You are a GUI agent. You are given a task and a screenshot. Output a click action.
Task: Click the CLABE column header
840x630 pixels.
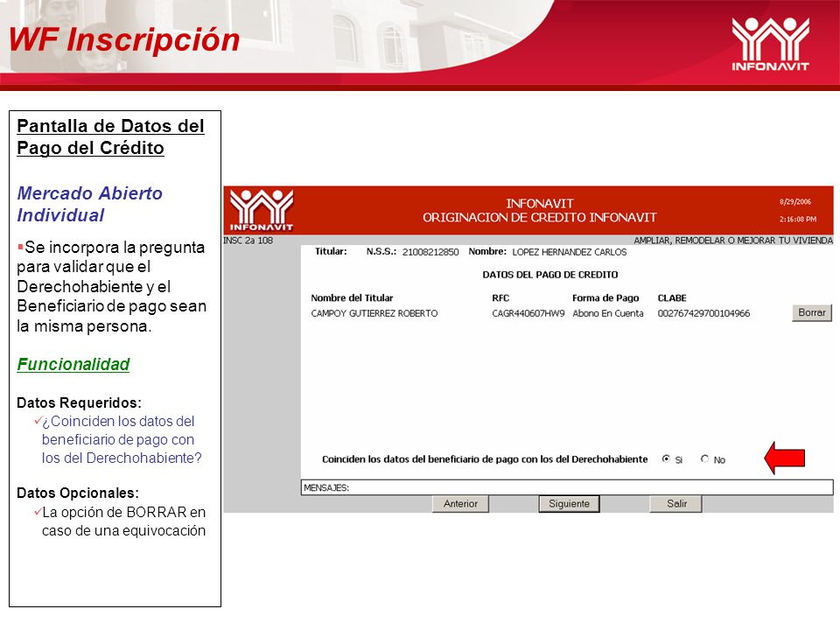coord(672,297)
